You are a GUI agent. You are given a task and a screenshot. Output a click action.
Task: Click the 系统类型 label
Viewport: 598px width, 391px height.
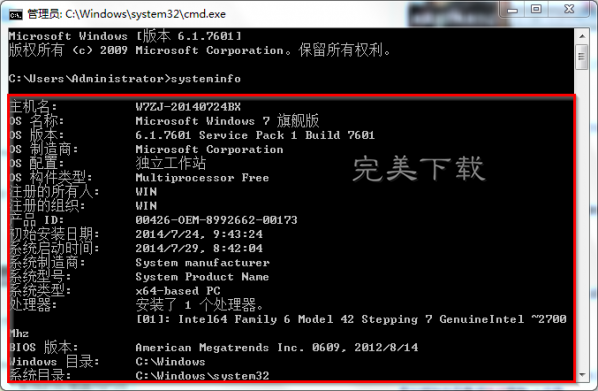[x=40, y=291]
